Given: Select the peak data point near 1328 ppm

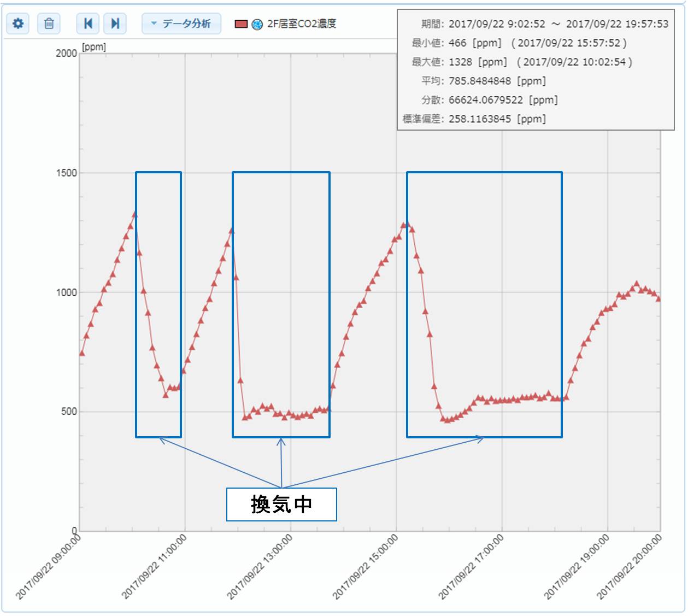Looking at the screenshot, I should tap(135, 213).
